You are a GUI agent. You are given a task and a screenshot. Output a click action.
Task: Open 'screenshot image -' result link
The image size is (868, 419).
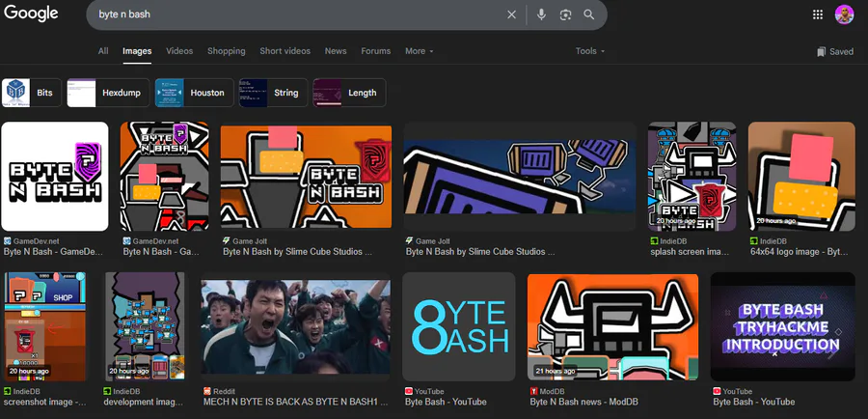tap(44, 402)
